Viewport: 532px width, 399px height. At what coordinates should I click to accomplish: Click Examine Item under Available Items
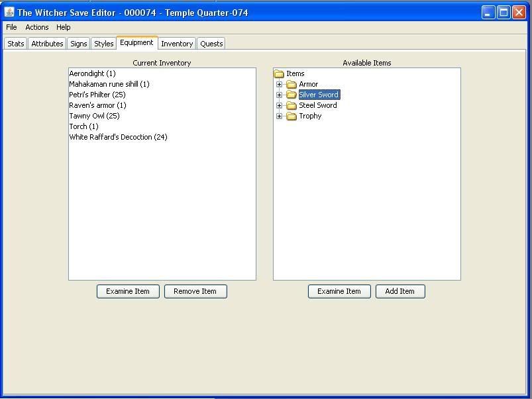(339, 291)
